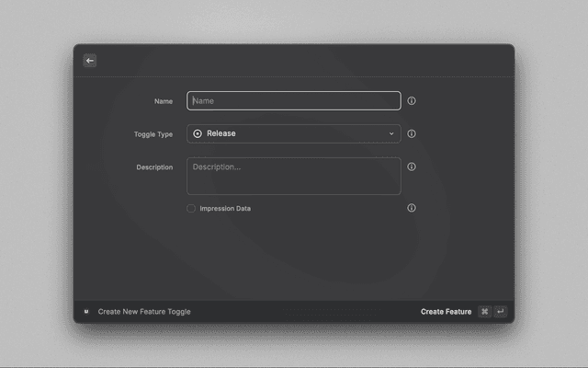Open the Toggle Type dropdown

294,133
